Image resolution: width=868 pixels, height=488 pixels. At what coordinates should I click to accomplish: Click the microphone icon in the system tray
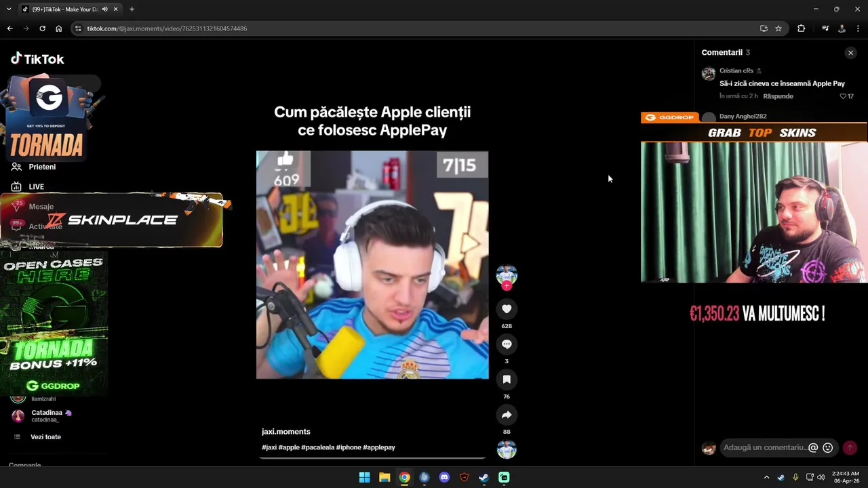tap(795, 477)
